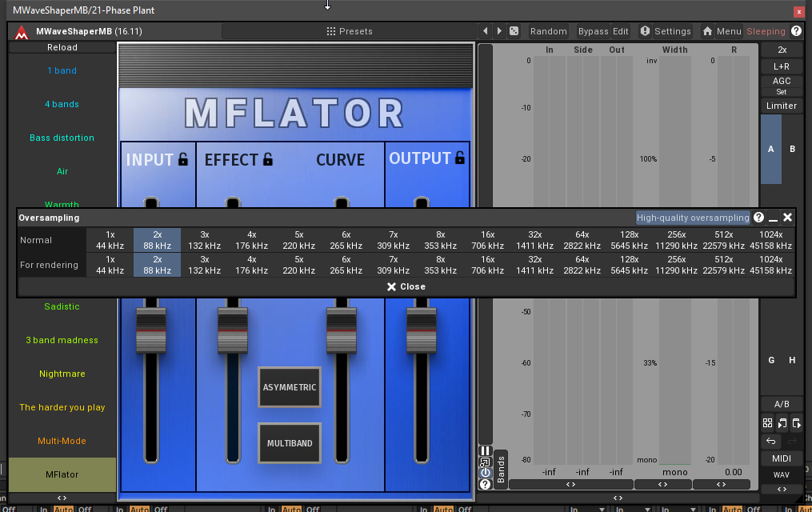Viewport: 812px width, 512px height.
Task: Select the MFlator preset
Action: click(62, 474)
